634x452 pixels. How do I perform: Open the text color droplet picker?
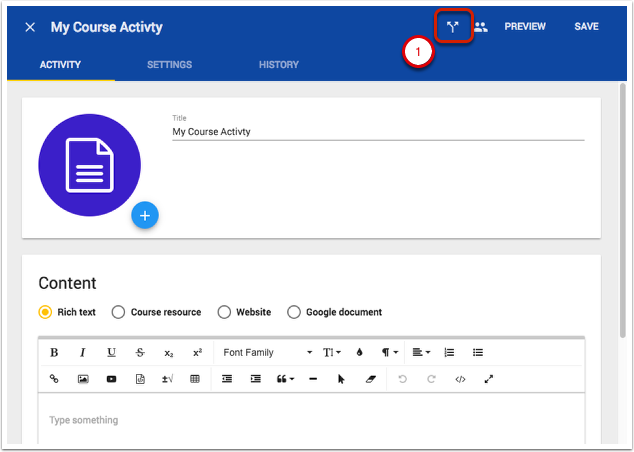coord(360,353)
